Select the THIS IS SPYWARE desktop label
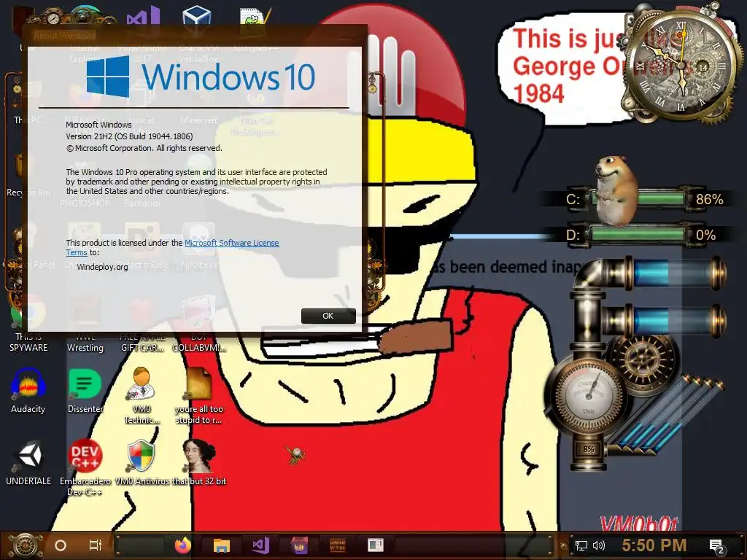747x560 pixels. tap(28, 343)
